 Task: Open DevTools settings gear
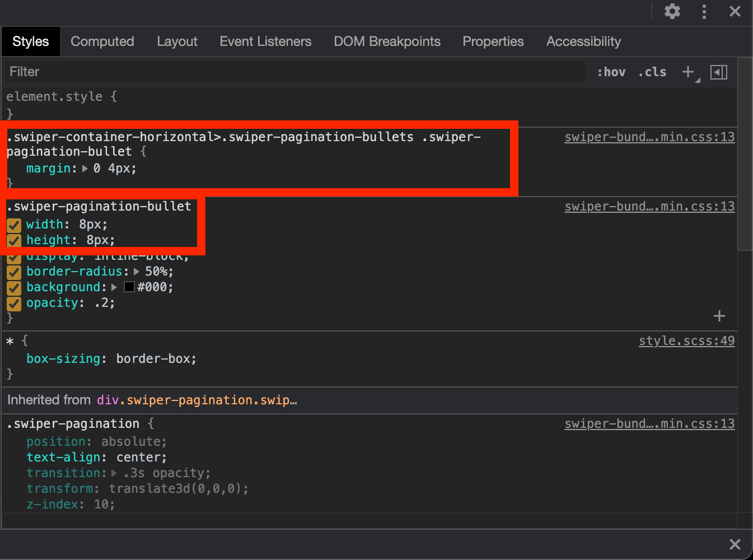(672, 11)
